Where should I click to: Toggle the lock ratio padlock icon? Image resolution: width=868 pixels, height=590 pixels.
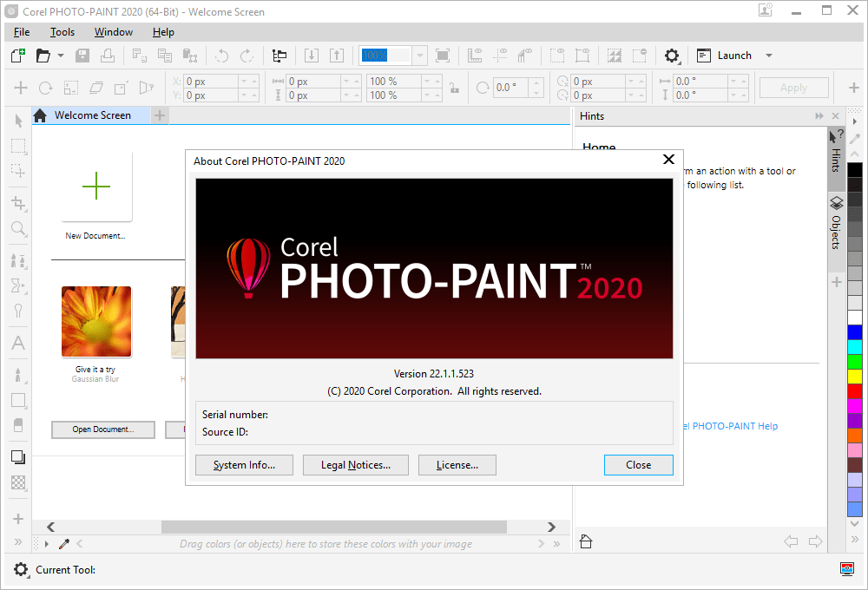[455, 88]
